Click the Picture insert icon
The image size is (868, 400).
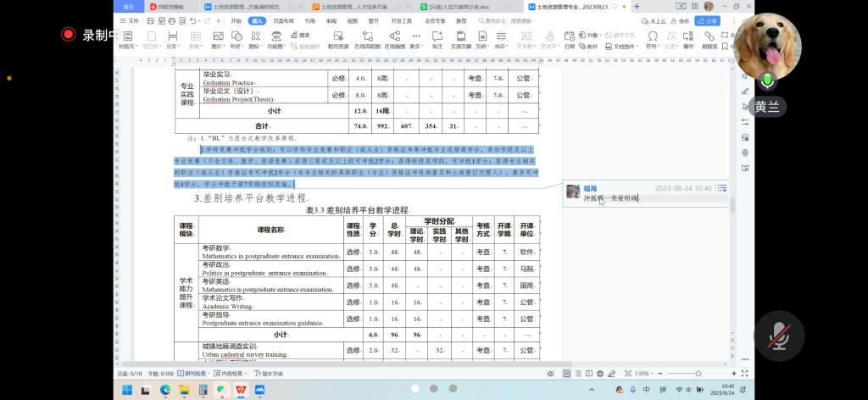click(218, 36)
